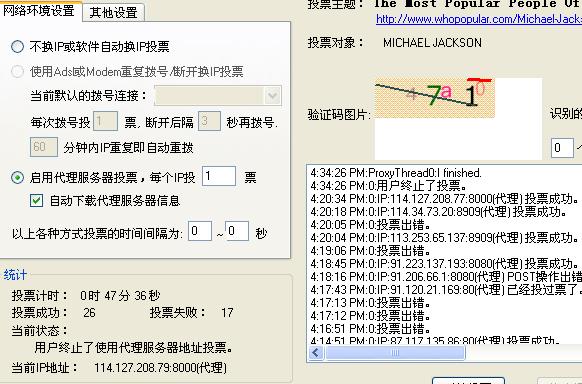Viewport: 582px width, 384px height.
Task: Select log line with IP 91.223.137.193:8080
Action: 444,264
